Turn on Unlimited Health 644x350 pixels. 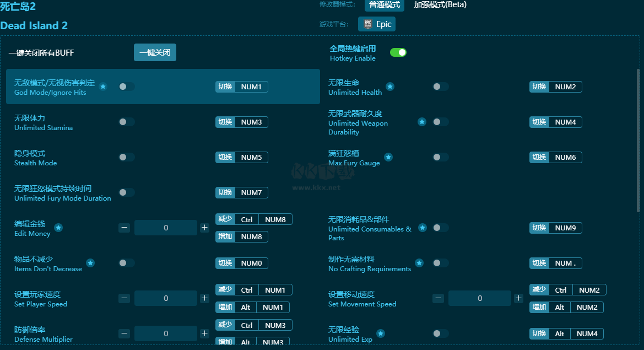pyautogui.click(x=440, y=87)
